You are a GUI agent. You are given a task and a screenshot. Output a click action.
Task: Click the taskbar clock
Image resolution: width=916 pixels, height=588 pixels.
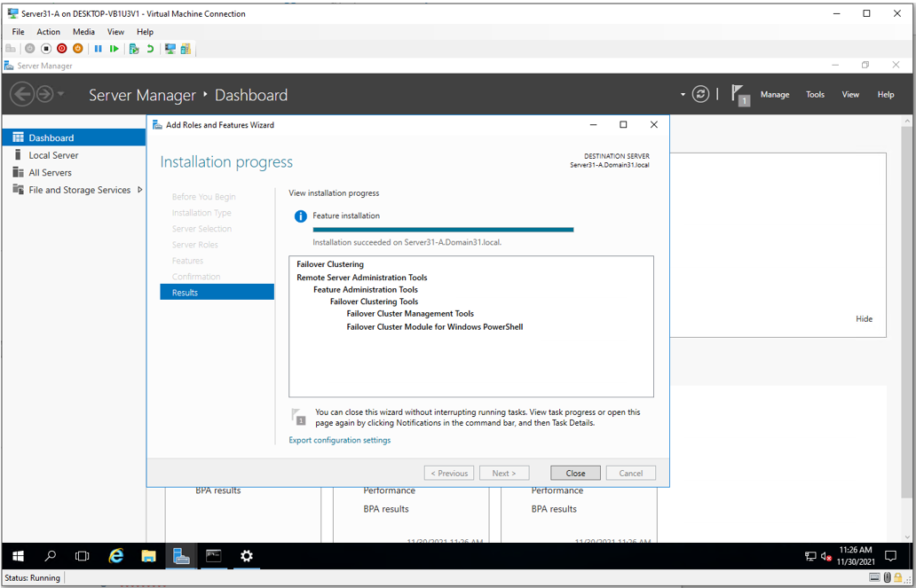tap(856, 555)
